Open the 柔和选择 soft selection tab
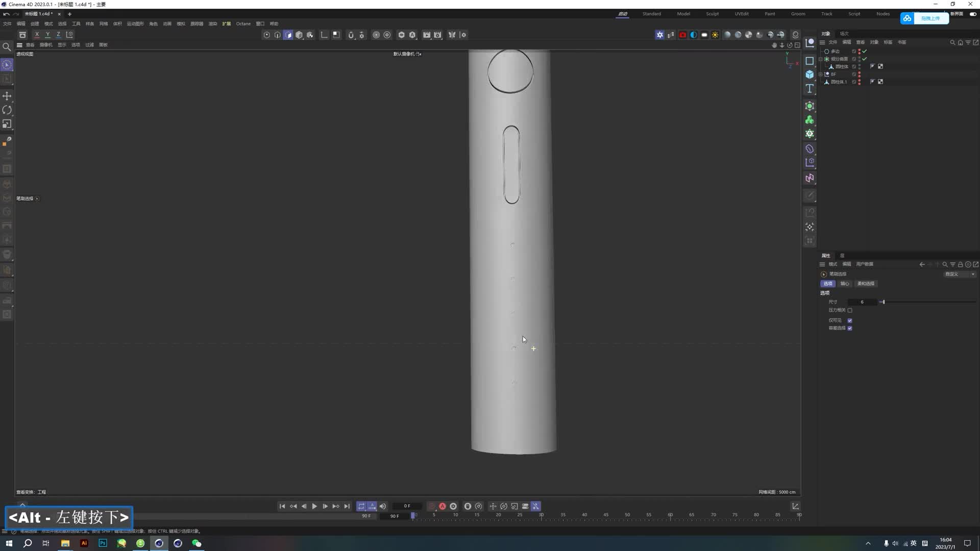This screenshot has width=980, height=551. 866,284
